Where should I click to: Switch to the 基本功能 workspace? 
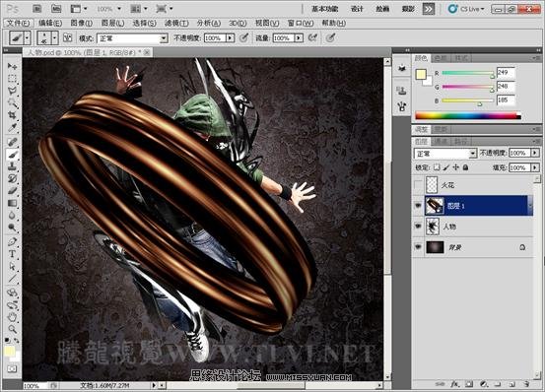point(324,9)
